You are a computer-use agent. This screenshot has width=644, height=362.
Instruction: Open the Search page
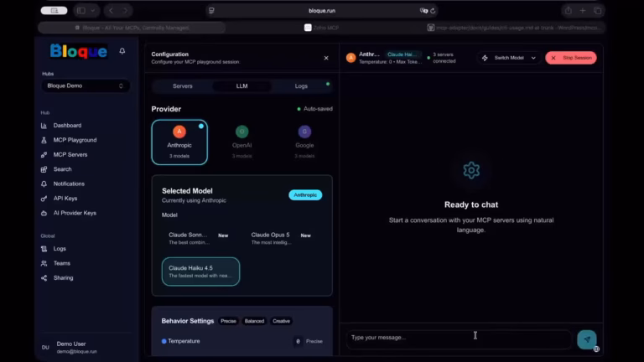click(62, 169)
